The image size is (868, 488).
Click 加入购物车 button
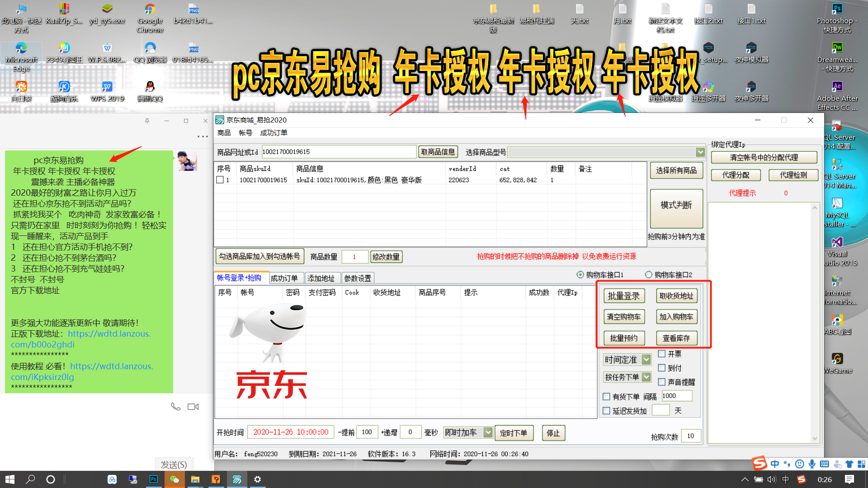point(676,317)
